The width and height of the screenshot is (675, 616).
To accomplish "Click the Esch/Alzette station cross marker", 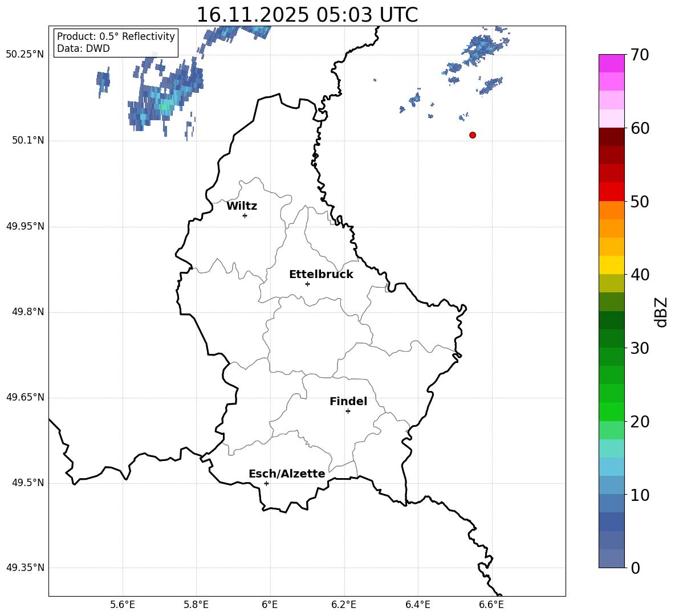I will click(x=266, y=483).
